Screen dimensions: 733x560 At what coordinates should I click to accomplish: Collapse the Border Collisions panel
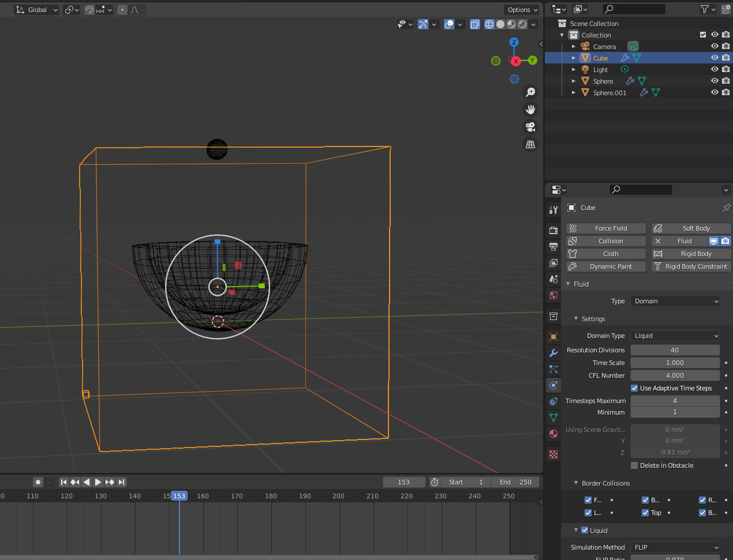576,483
